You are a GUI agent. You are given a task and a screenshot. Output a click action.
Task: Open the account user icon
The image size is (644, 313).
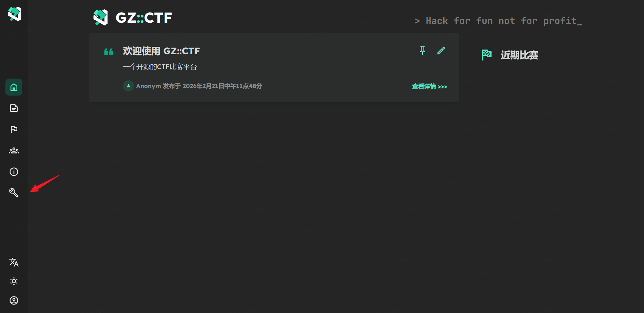pyautogui.click(x=14, y=300)
